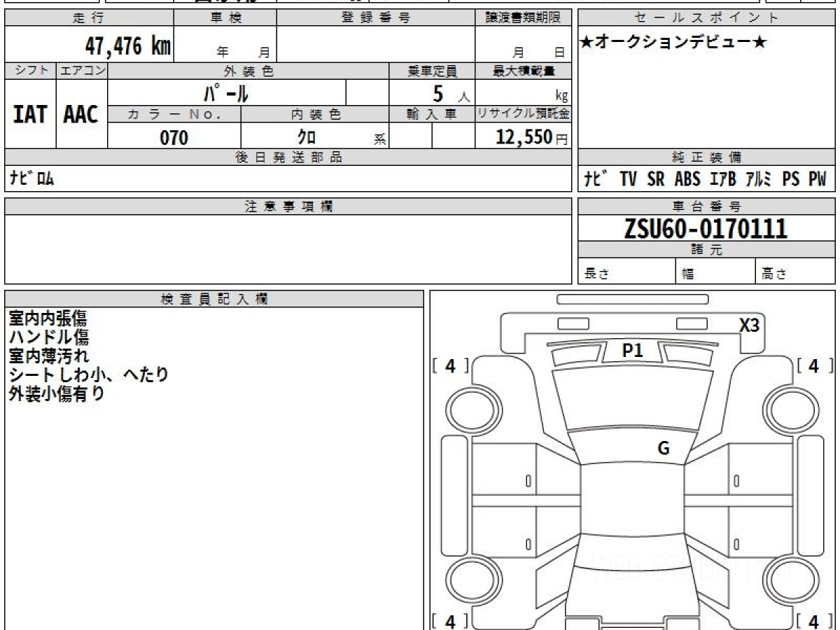Click the 検査員記入欄 inspector notes header
Viewport: 840px width, 630px height.
tap(214, 299)
